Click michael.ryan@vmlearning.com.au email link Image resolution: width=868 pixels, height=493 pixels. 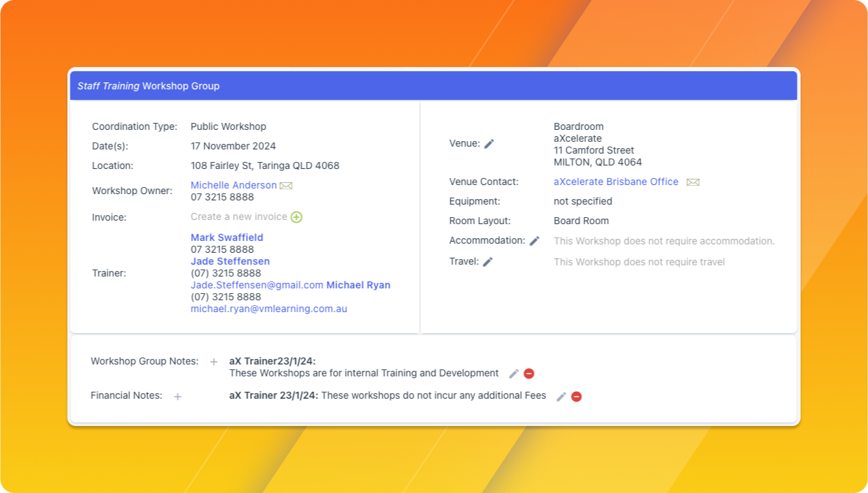[x=269, y=309]
